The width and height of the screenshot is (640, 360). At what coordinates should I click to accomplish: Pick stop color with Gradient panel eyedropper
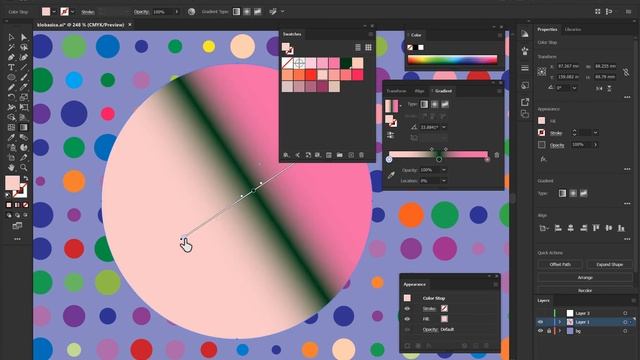pos(391,175)
